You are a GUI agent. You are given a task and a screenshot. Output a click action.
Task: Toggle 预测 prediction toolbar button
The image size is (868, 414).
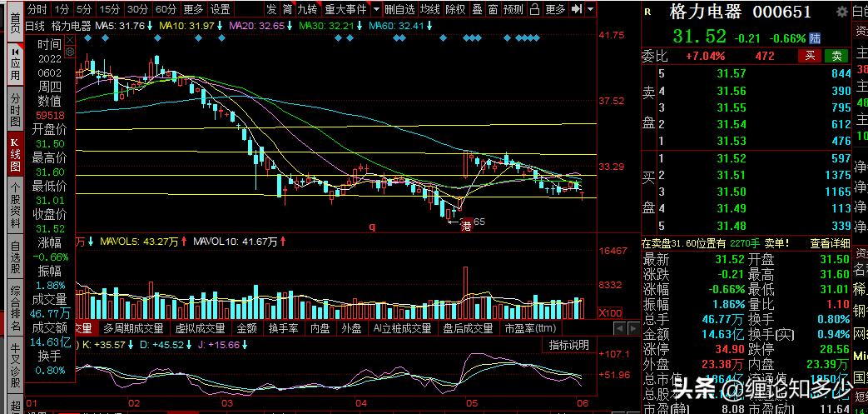click(x=513, y=9)
